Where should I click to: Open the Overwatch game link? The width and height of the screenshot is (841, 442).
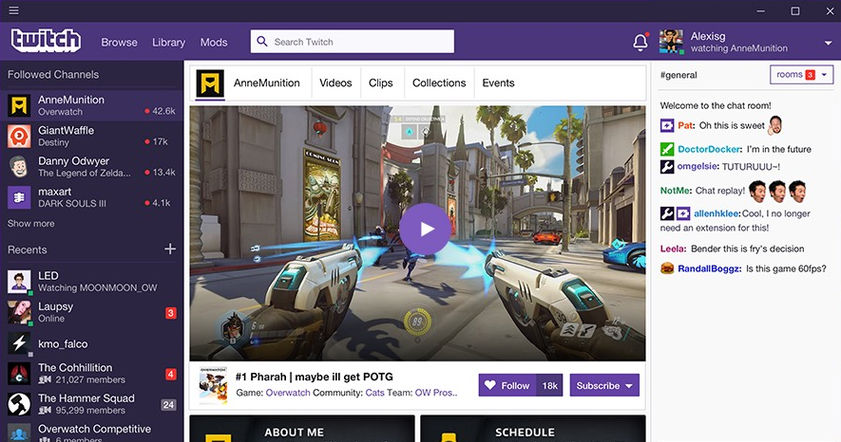coord(288,393)
